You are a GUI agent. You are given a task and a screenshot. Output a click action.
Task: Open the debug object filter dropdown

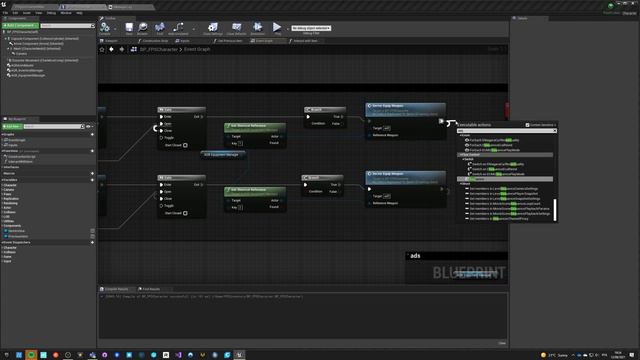[x=311, y=28]
